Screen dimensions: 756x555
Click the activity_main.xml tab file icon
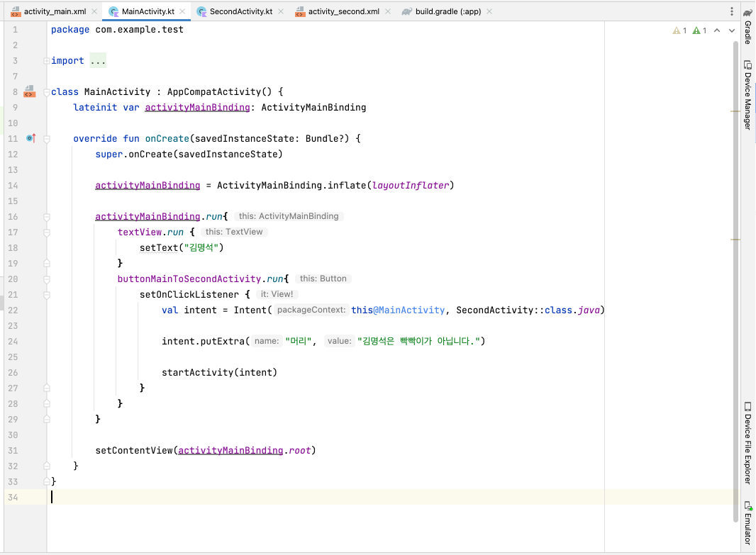tap(16, 11)
